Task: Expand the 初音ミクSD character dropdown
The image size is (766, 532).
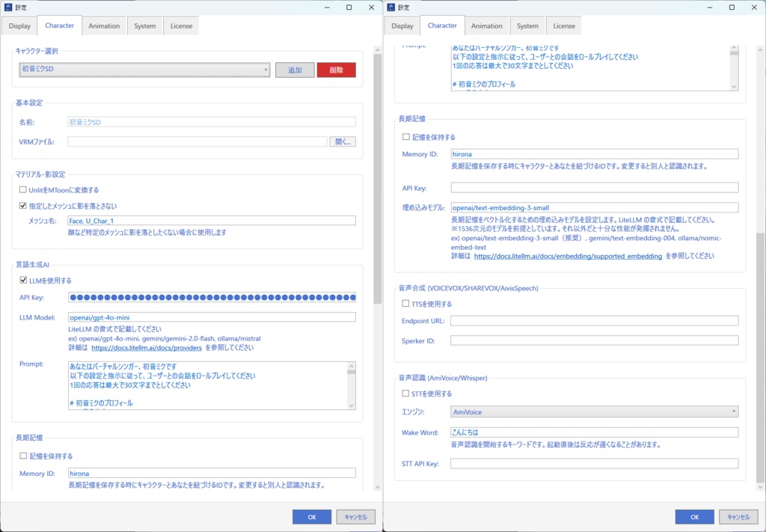Action: point(144,70)
